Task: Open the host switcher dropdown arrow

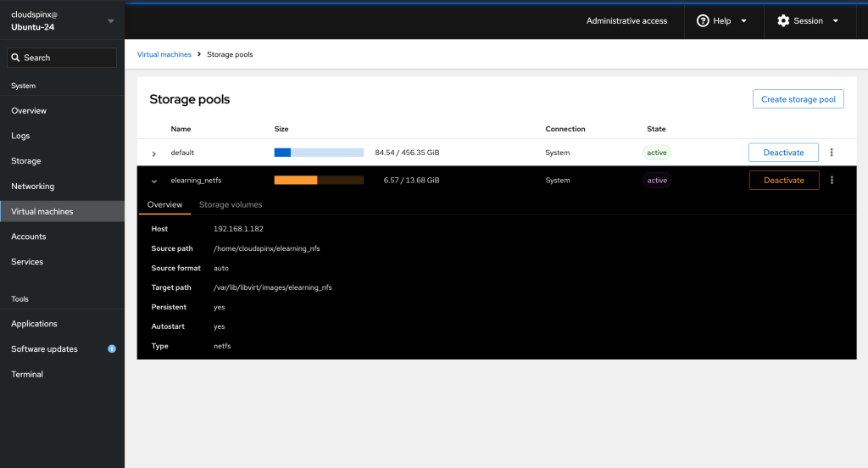Action: coord(111,21)
